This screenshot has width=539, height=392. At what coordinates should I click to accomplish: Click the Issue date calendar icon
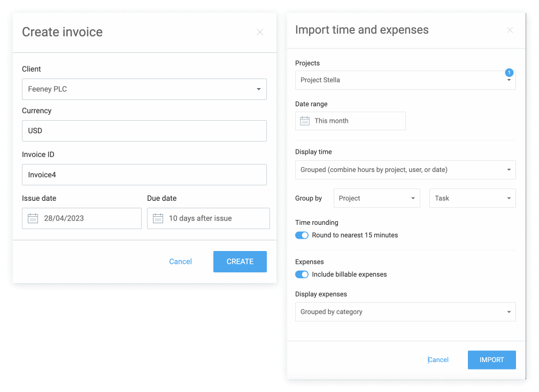tap(33, 218)
